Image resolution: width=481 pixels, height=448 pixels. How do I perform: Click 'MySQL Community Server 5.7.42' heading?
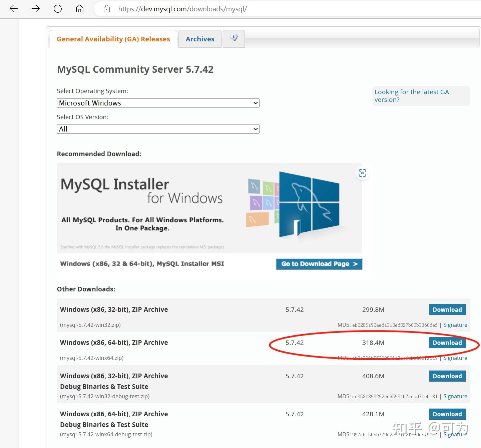[135, 69]
